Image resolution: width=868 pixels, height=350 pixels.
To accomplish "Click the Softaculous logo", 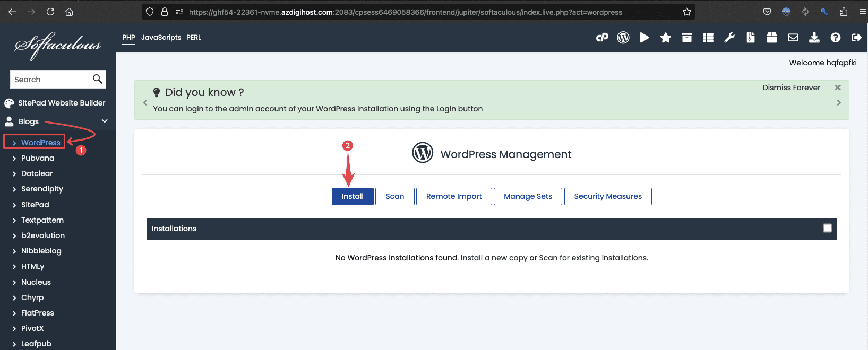I will [58, 46].
